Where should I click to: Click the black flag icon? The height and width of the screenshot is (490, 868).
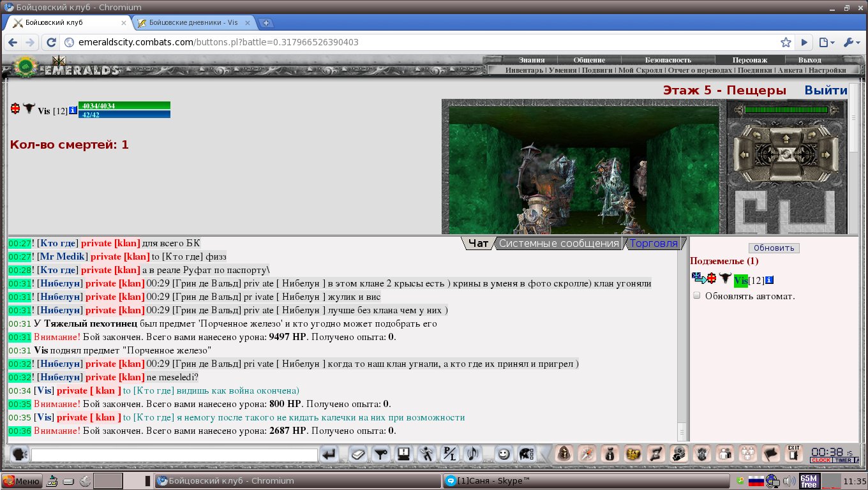[x=771, y=454]
